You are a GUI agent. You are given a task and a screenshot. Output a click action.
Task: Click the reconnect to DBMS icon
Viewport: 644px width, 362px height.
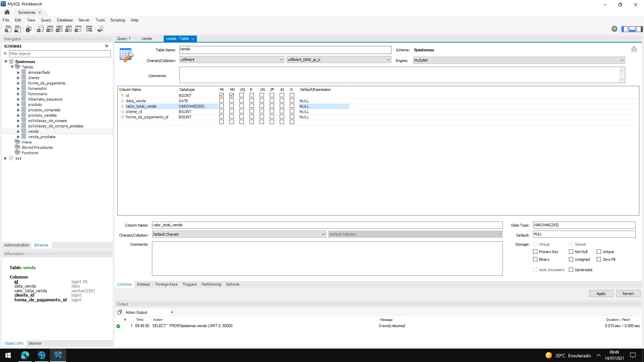coord(100,29)
